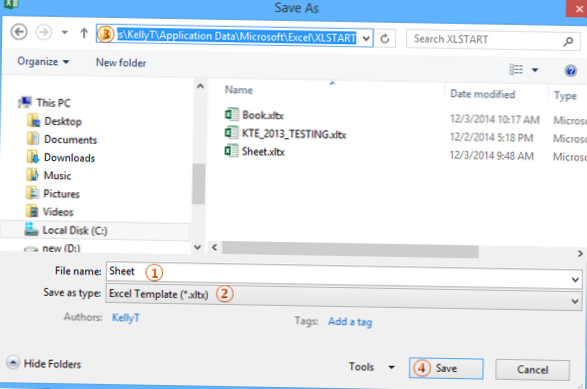Image resolution: width=587 pixels, height=389 pixels.
Task: Click the horizontal scrollbar thumb
Action: 350,250
